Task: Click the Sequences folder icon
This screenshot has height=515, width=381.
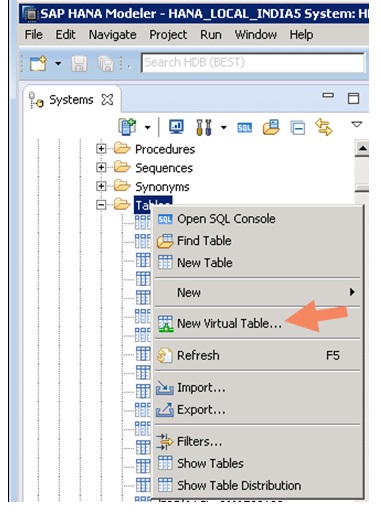Action: (122, 167)
